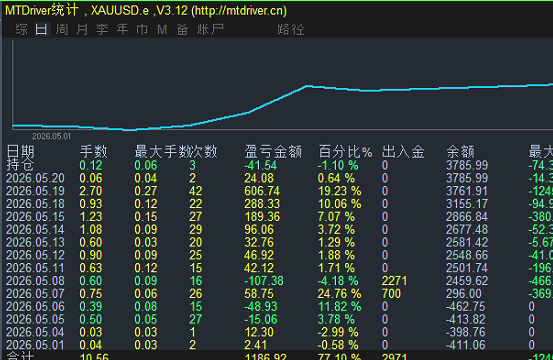Select the 2026.05.14 date row
Viewport: 553px width, 360px height.
pos(35,230)
